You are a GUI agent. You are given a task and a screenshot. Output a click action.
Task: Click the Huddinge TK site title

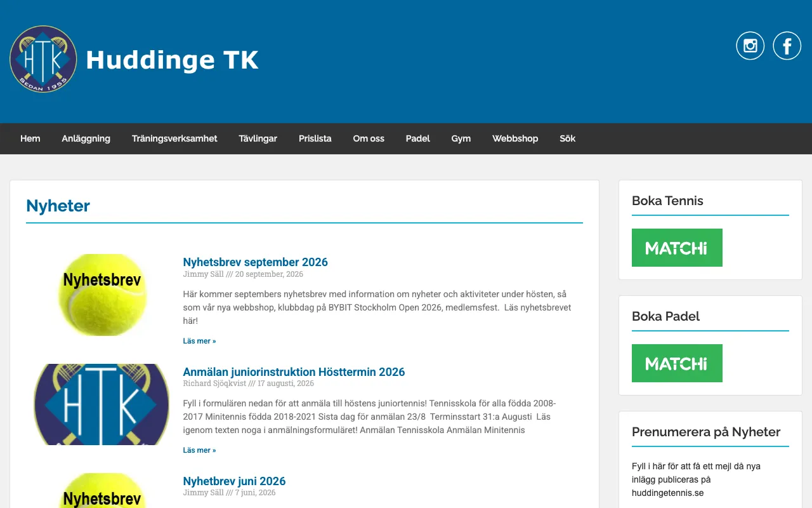pos(172,60)
